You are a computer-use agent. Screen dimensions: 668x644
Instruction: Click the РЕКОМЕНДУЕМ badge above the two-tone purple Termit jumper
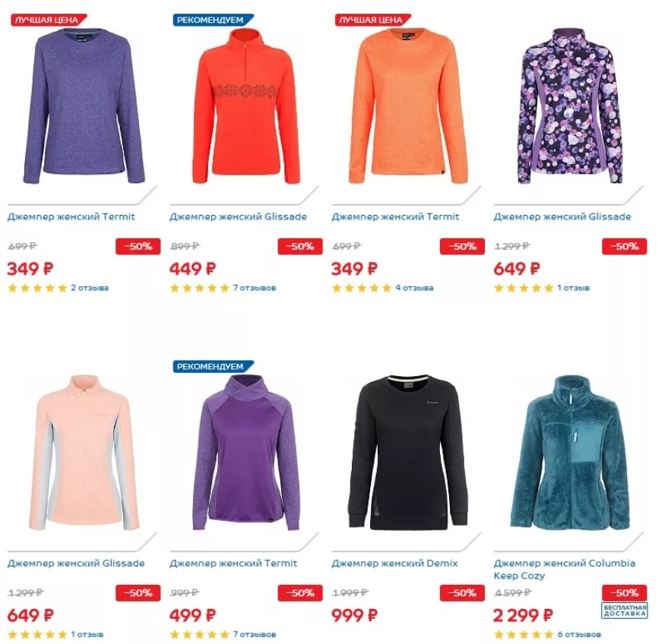coord(213,367)
